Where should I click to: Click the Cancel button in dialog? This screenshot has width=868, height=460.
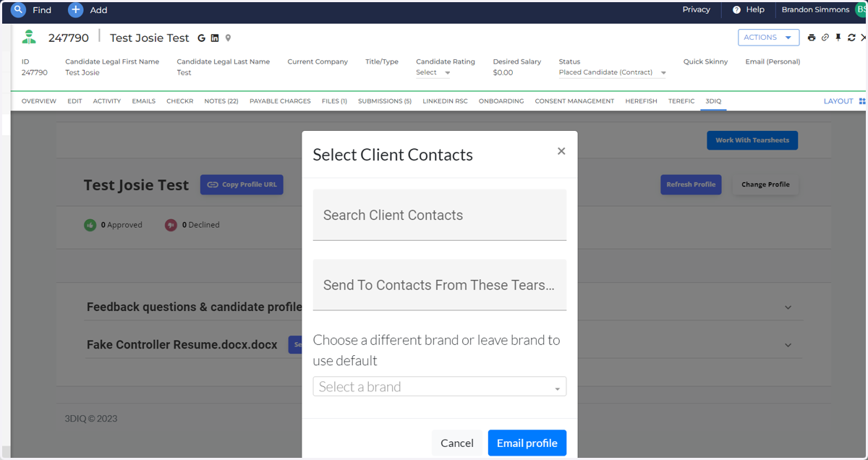[457, 443]
